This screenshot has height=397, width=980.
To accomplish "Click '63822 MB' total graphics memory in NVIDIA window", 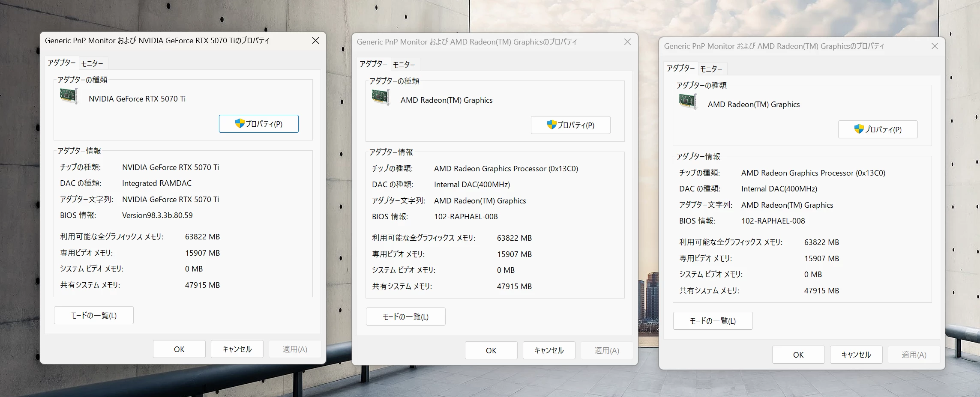I will [x=202, y=237].
